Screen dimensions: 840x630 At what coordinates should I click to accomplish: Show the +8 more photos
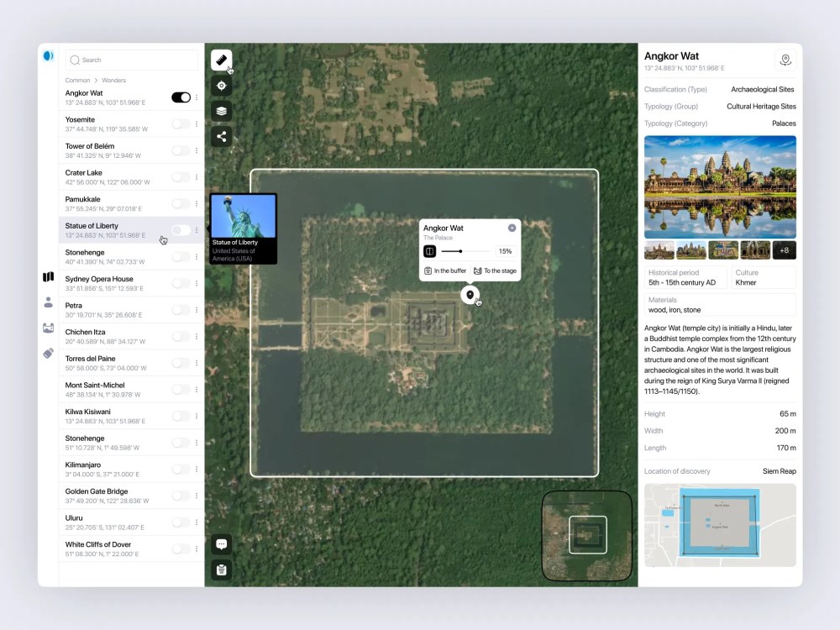coord(785,250)
